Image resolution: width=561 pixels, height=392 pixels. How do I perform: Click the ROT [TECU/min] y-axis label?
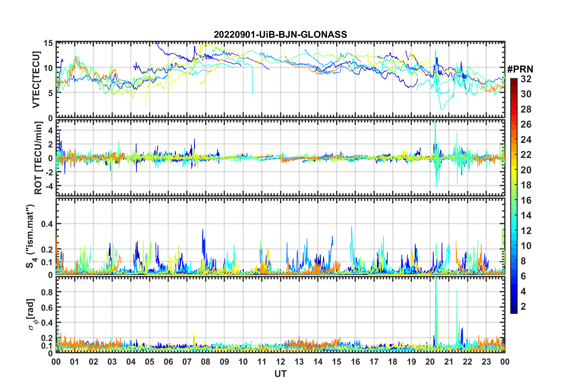38,158
